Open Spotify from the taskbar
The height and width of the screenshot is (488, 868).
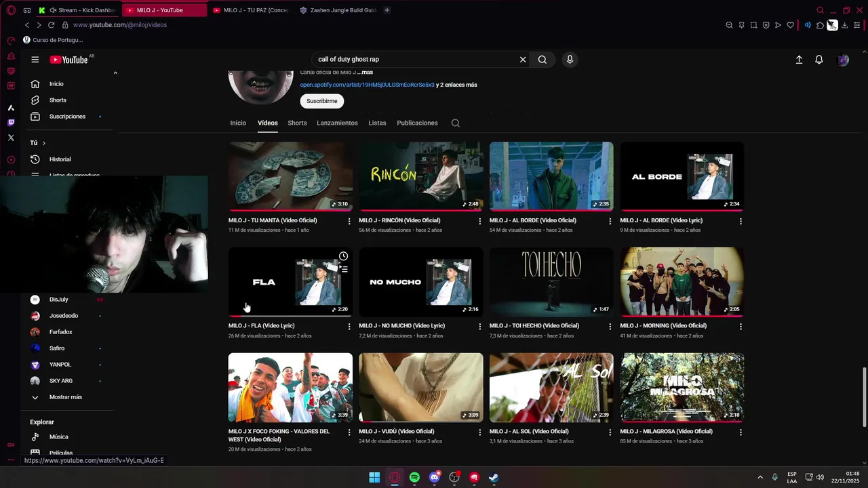(x=414, y=477)
